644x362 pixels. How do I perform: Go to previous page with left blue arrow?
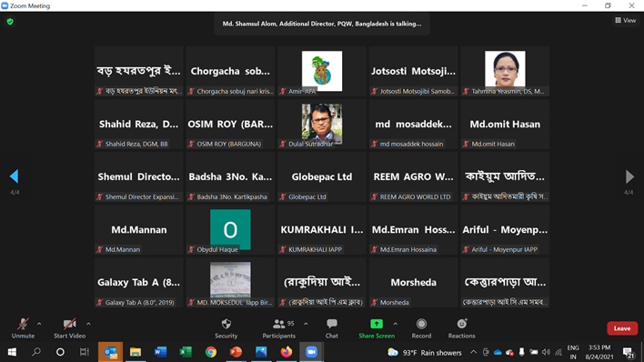[x=15, y=176]
